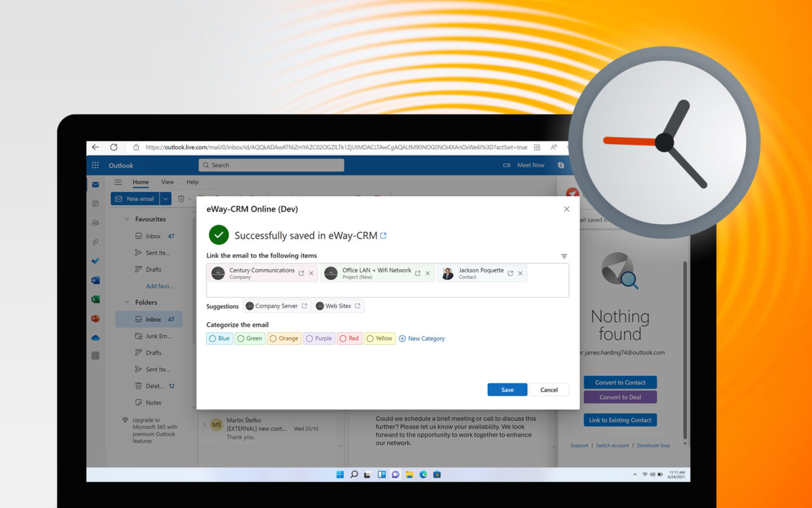Open File Explorer from the taskbar

pyautogui.click(x=409, y=474)
